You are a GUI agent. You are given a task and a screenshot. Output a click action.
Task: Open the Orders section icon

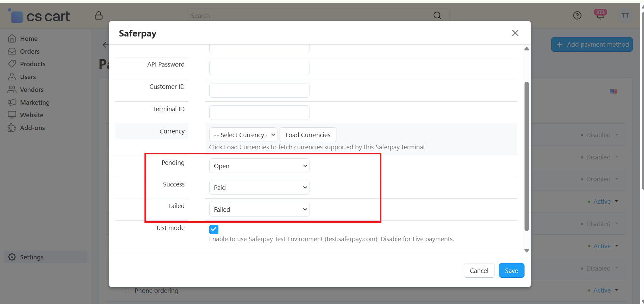click(x=12, y=51)
